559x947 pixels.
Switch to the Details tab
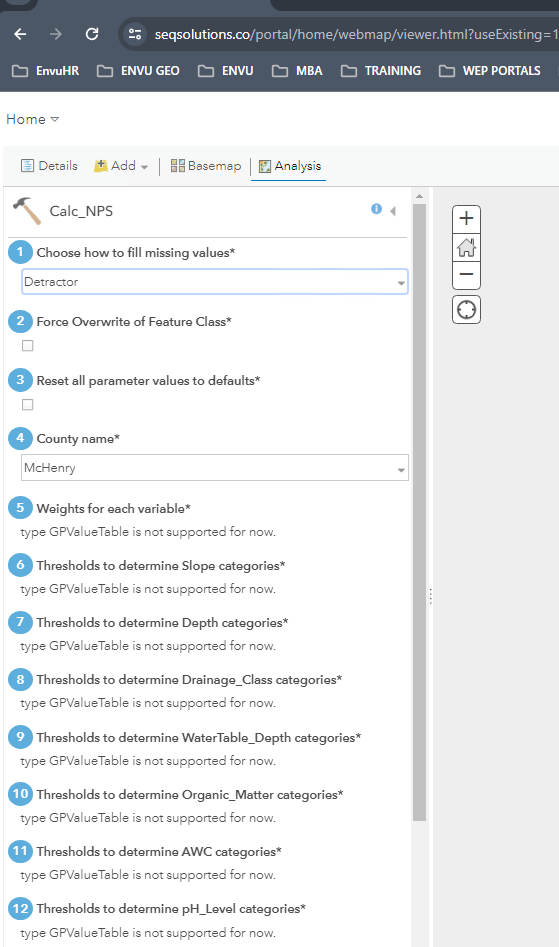tap(50, 165)
